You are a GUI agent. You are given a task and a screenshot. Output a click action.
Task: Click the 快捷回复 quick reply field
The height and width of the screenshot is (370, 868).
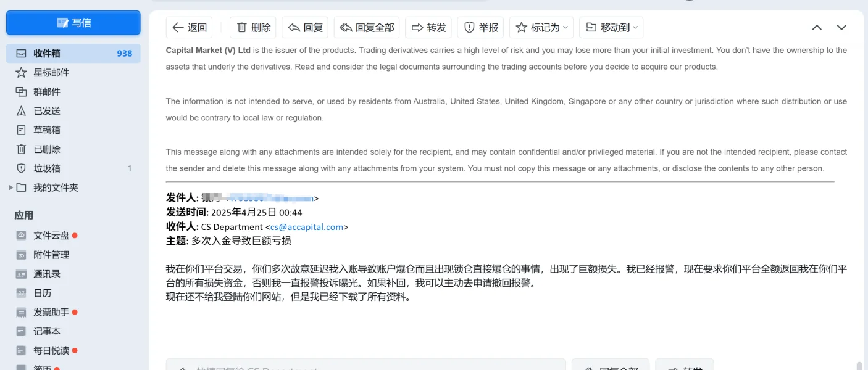(365, 364)
